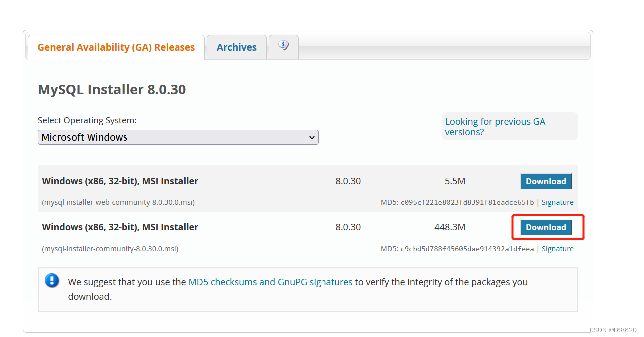The width and height of the screenshot is (644, 337).
Task: Click version 8.0.30 in the 5.5M row
Action: click(348, 181)
